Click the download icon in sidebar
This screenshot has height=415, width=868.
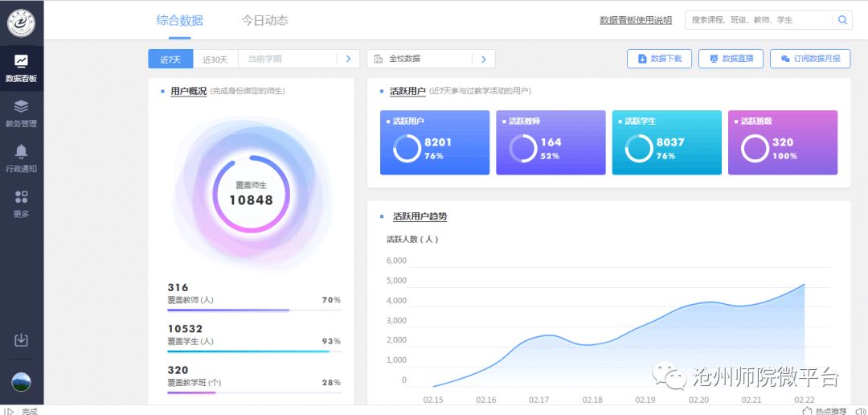pos(21,340)
